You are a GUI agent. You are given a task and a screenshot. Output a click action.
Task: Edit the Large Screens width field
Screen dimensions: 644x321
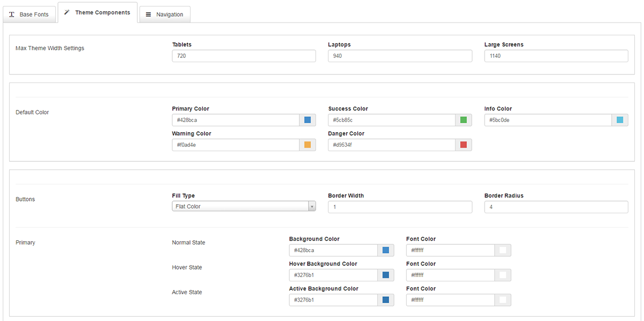click(556, 56)
